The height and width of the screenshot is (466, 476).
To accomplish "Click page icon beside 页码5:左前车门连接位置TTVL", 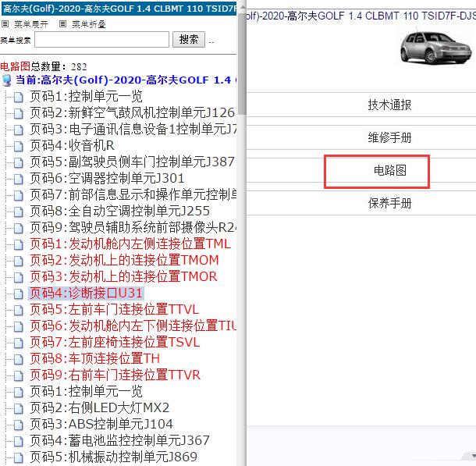I will 19,310.
